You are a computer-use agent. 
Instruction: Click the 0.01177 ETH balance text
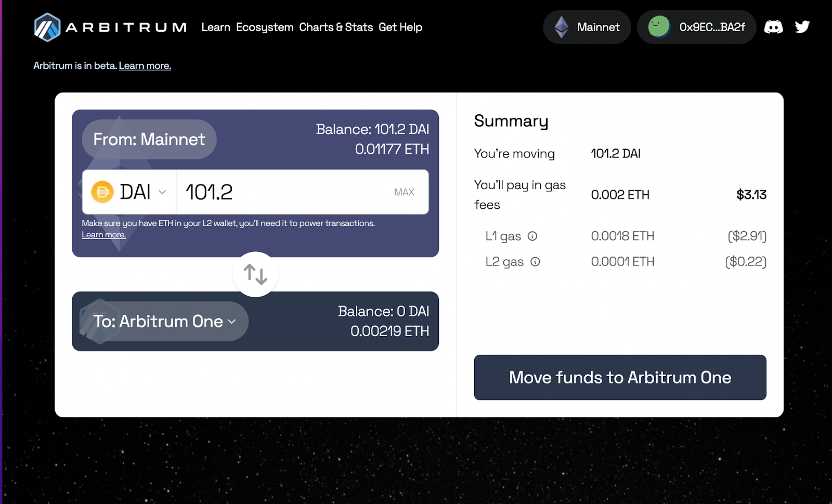pos(392,149)
